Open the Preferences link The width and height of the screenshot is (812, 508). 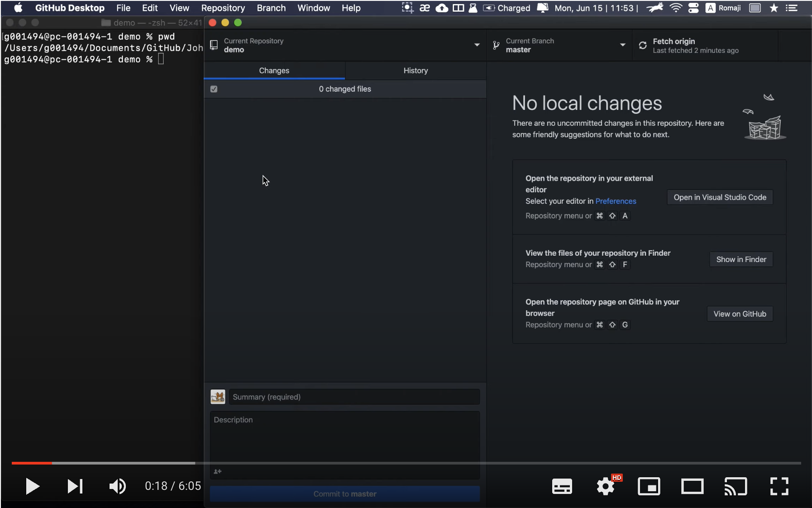coord(616,201)
